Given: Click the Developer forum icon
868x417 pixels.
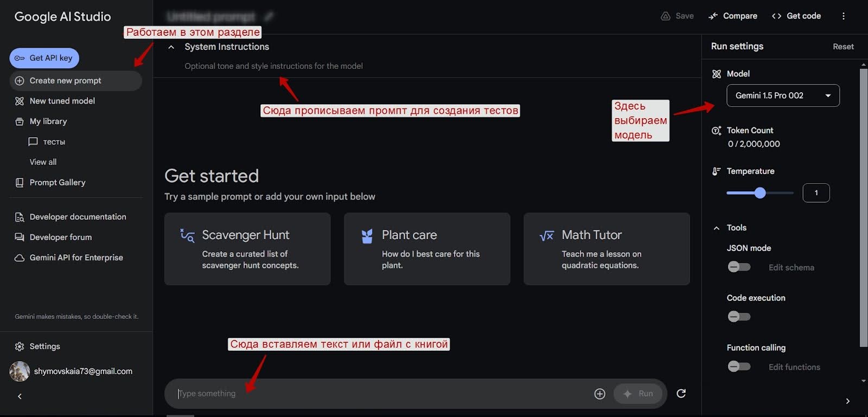Looking at the screenshot, I should coord(20,238).
